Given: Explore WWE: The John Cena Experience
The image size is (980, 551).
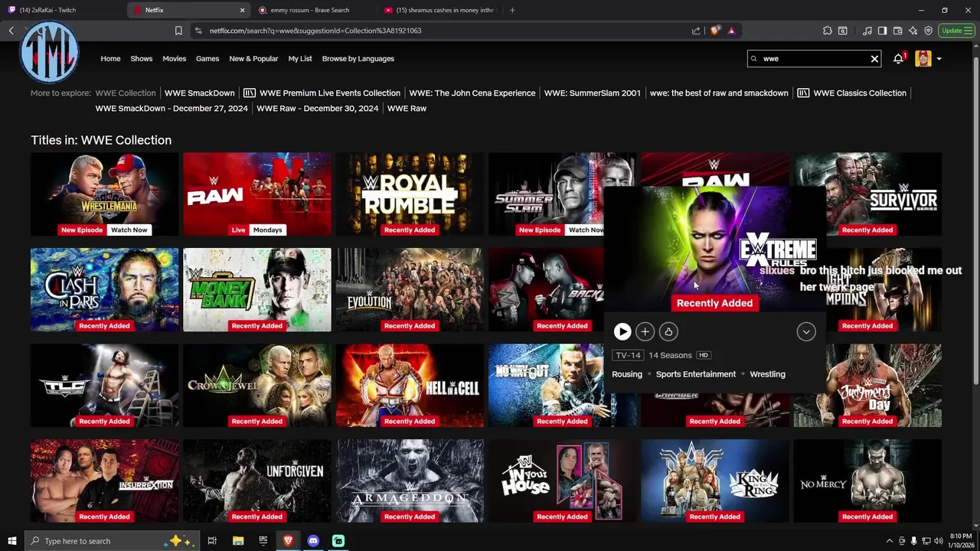Looking at the screenshot, I should tap(472, 93).
